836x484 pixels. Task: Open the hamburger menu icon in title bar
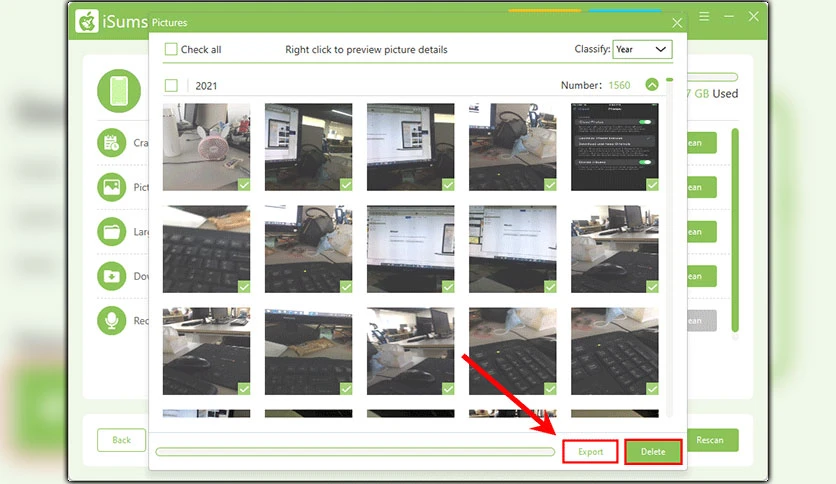(704, 17)
